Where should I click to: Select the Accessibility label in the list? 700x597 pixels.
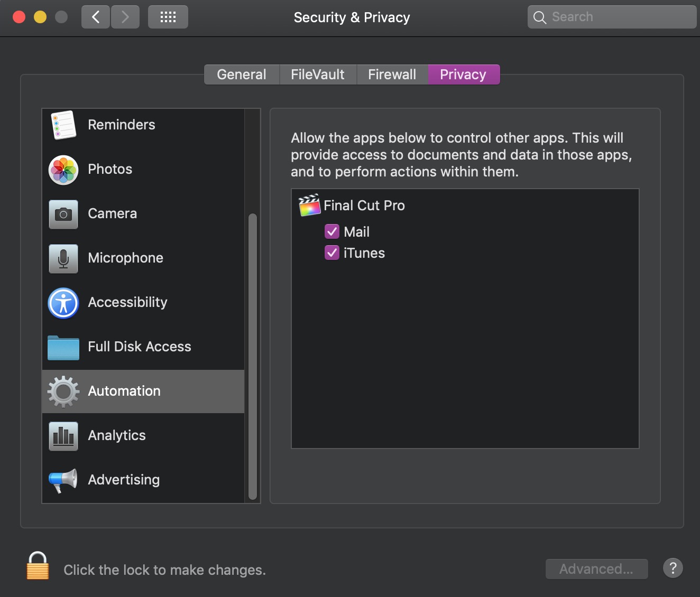tap(127, 302)
